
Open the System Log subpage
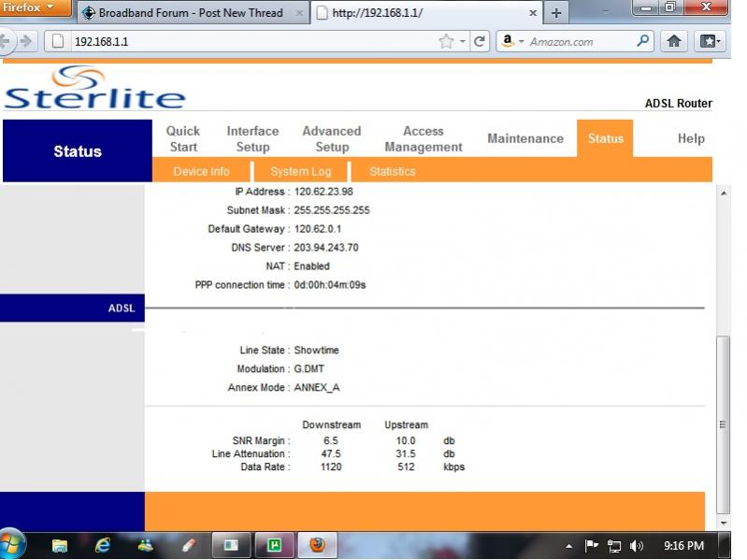301,171
